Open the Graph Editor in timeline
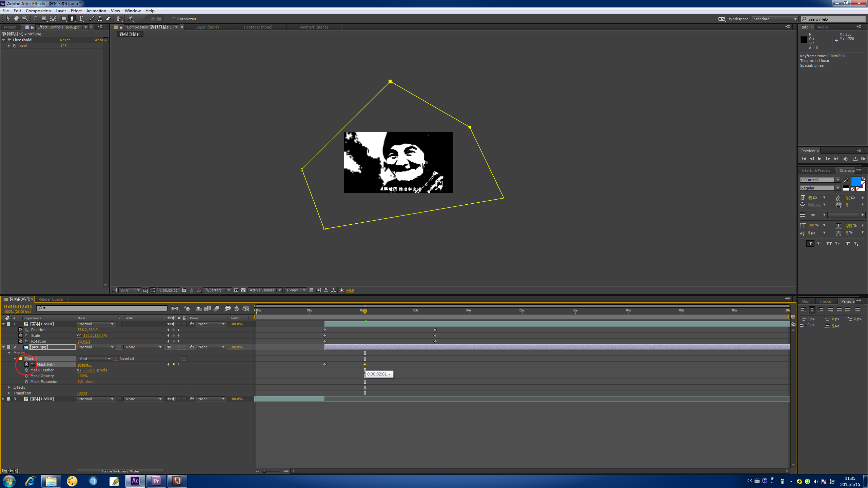 pyautogui.click(x=246, y=309)
